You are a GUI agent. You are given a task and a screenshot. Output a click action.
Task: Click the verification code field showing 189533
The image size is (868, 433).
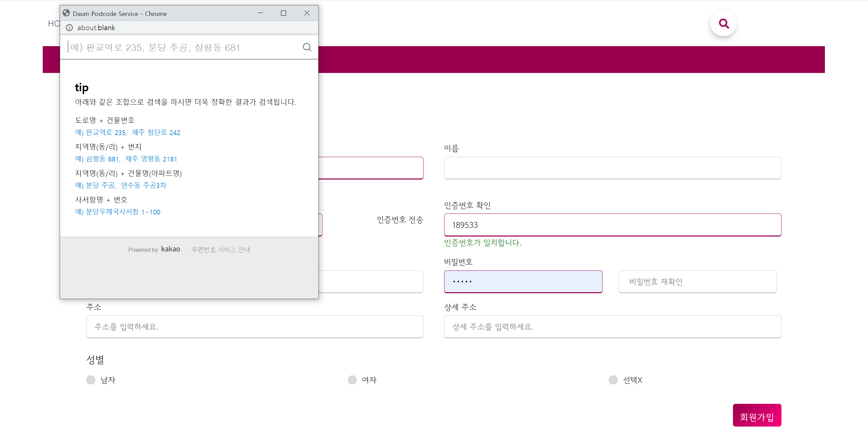tap(612, 225)
